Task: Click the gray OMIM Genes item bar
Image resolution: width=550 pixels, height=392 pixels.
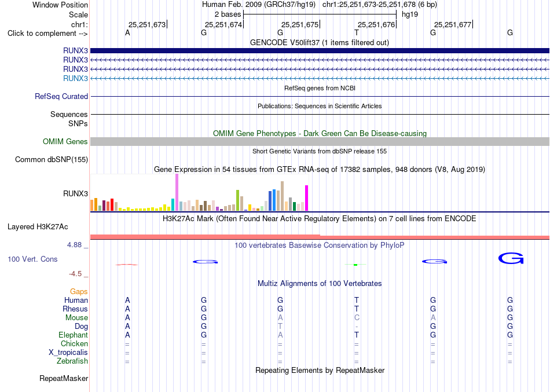Action: [x=320, y=141]
